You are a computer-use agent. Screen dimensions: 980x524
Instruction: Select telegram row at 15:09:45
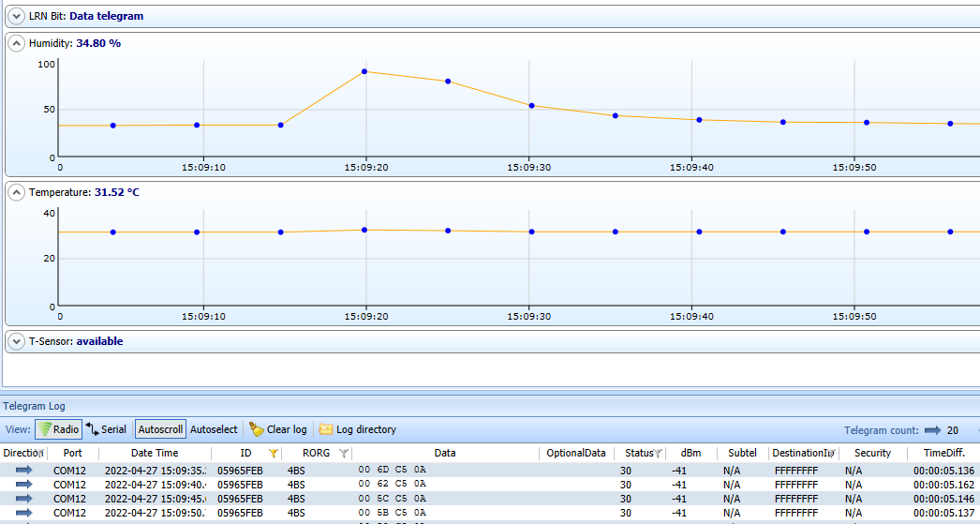(490, 499)
